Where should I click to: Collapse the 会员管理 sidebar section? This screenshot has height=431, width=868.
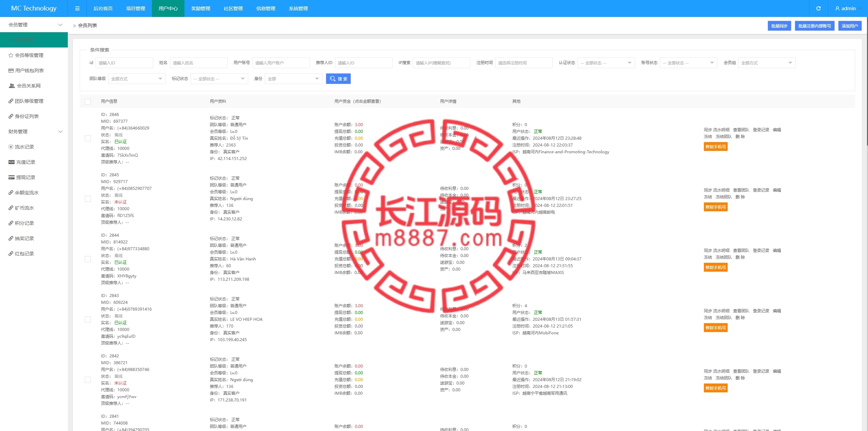pos(34,25)
